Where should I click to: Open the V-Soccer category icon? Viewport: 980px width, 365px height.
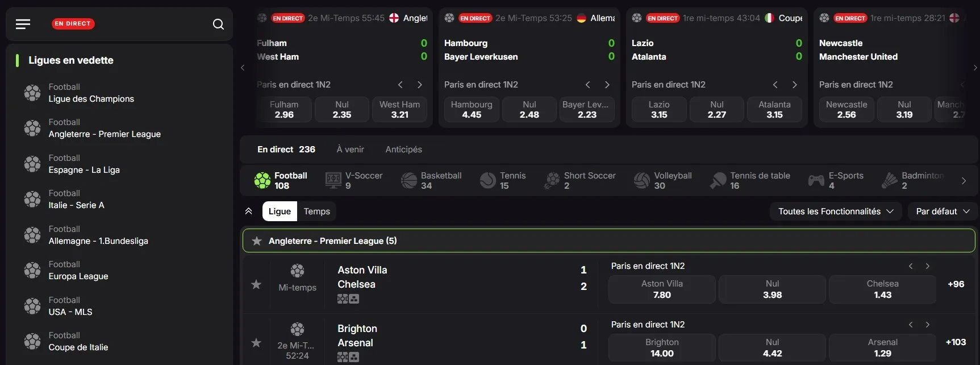pos(333,181)
